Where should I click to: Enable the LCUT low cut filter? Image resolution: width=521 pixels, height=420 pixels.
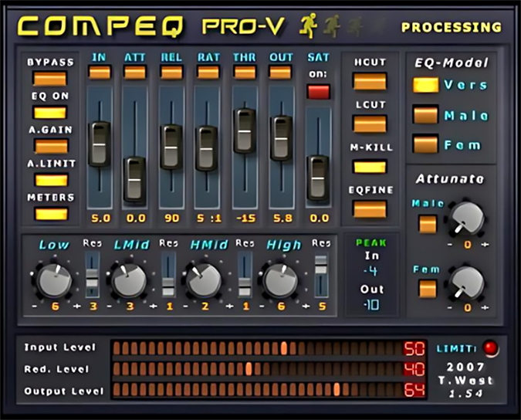click(x=370, y=124)
